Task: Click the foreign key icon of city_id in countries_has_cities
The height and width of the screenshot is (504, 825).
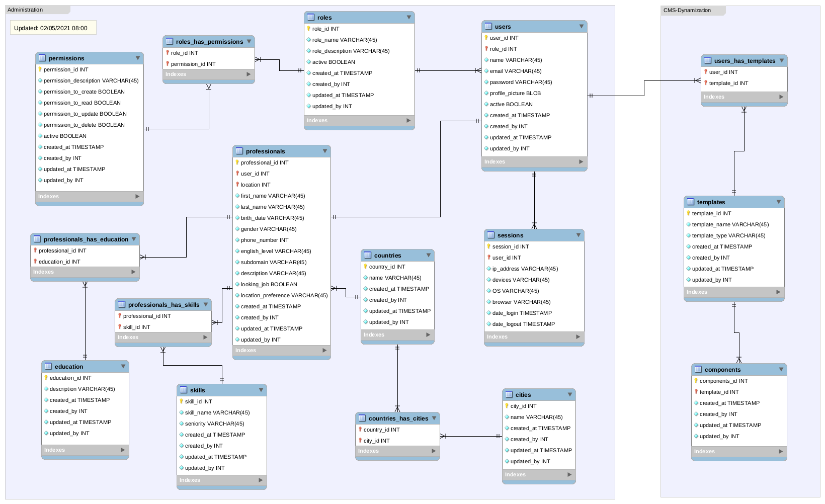Action: [360, 441]
